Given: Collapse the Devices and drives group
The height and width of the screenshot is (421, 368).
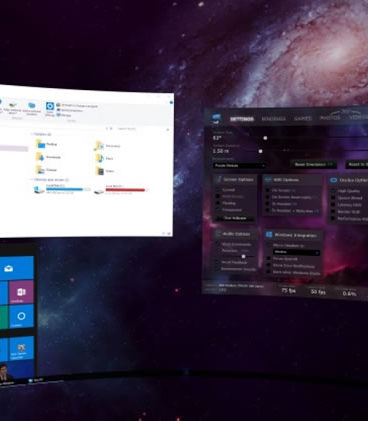Looking at the screenshot, I should (32, 180).
